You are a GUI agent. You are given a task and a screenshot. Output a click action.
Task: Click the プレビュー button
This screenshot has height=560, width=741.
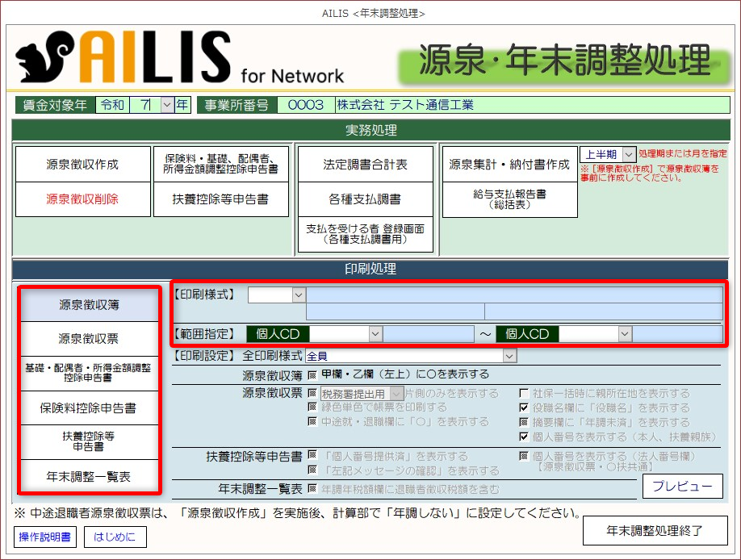[x=682, y=486]
